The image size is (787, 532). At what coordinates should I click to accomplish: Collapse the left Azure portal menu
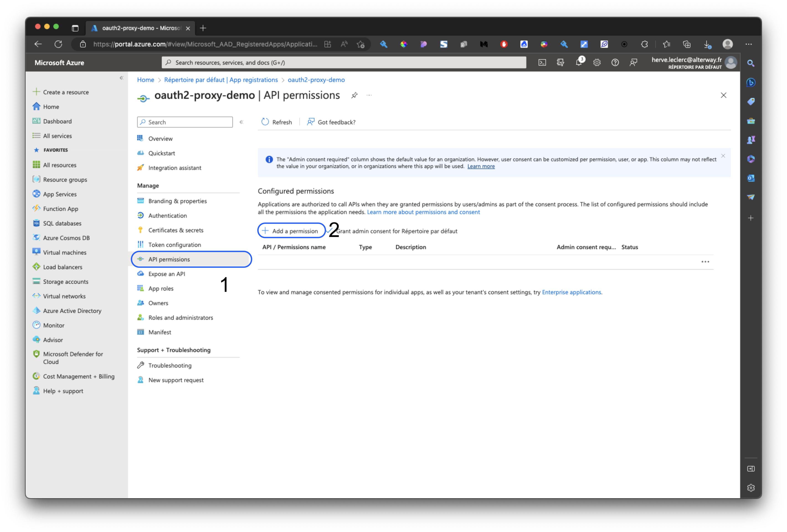click(122, 78)
